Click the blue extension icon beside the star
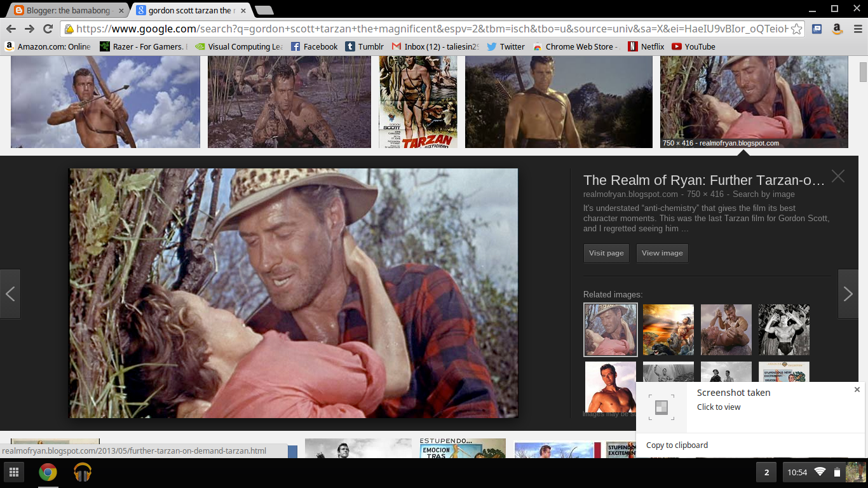The width and height of the screenshot is (868, 488). tap(817, 29)
